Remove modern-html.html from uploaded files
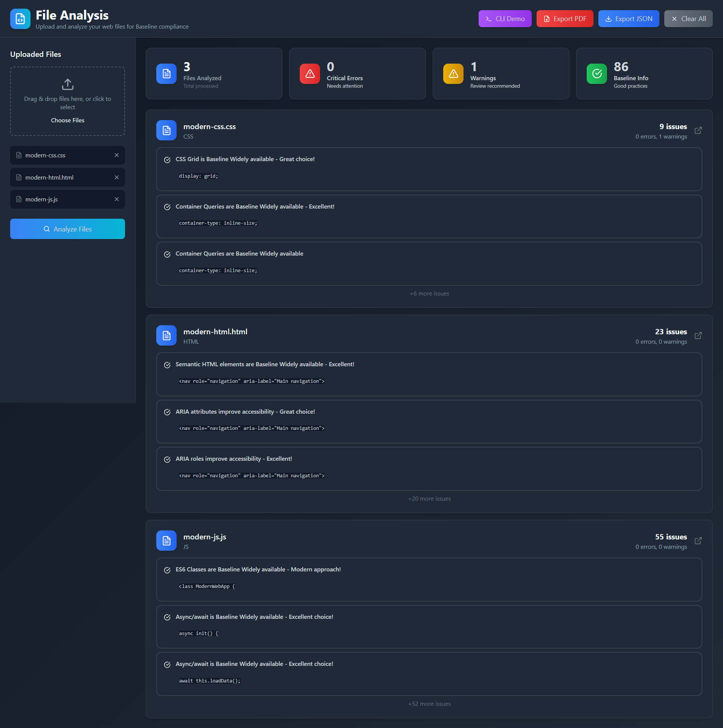Screen dimensions: 723x728 pos(116,177)
